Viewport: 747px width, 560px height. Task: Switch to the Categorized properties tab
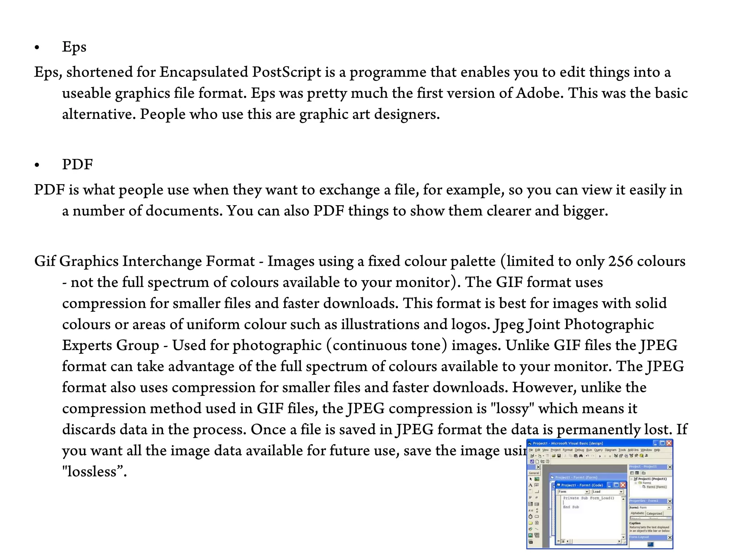click(x=654, y=514)
